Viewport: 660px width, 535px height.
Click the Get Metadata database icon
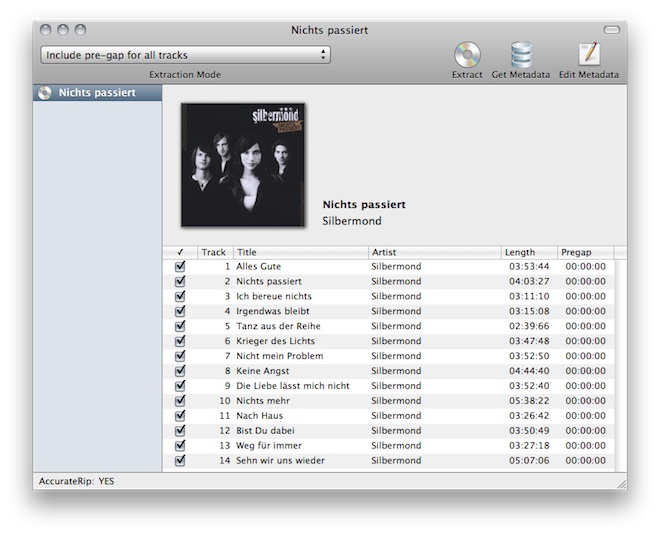coord(521,55)
